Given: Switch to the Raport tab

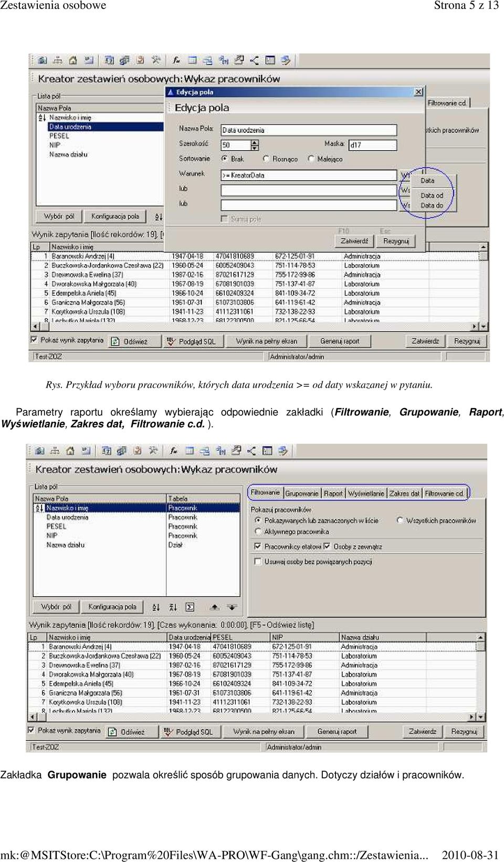Looking at the screenshot, I should tap(333, 493).
